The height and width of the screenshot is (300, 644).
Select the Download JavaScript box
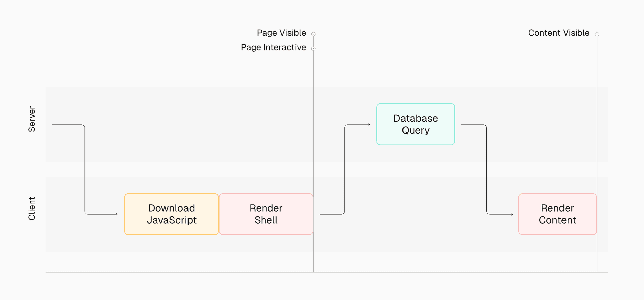[171, 214]
